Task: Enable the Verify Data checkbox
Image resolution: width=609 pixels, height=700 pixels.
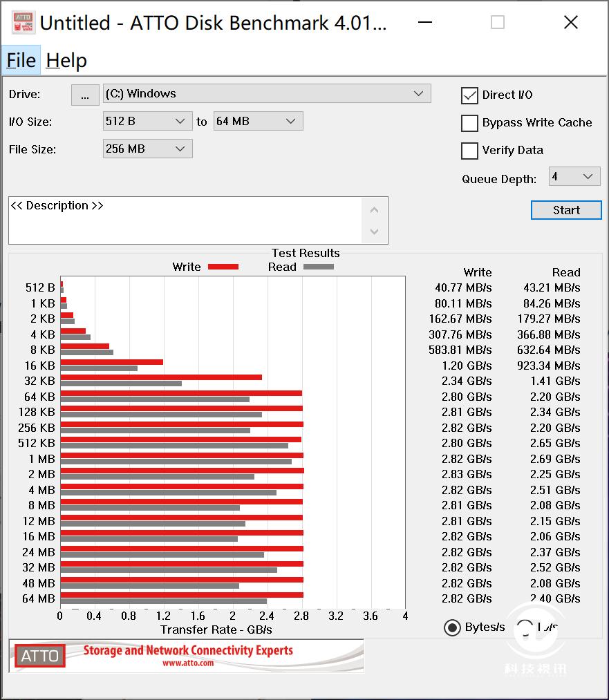Action: [x=469, y=151]
